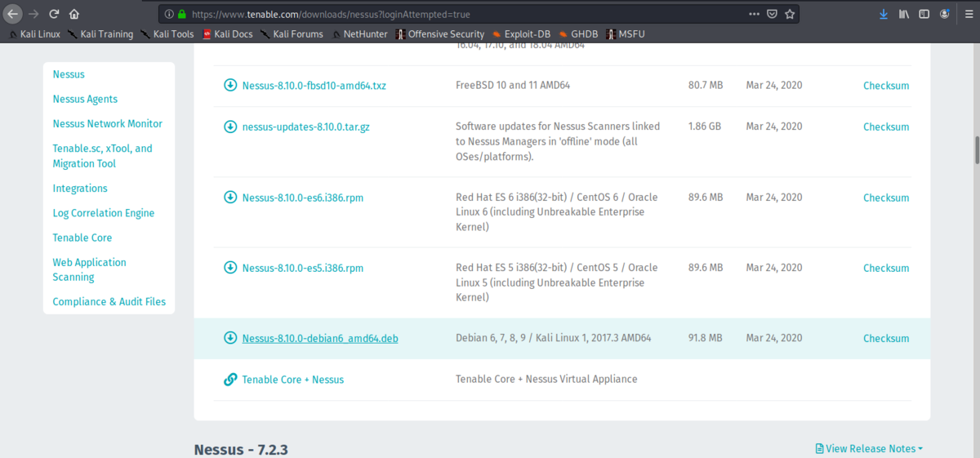
Task: Reload the current page
Action: tap(54, 14)
